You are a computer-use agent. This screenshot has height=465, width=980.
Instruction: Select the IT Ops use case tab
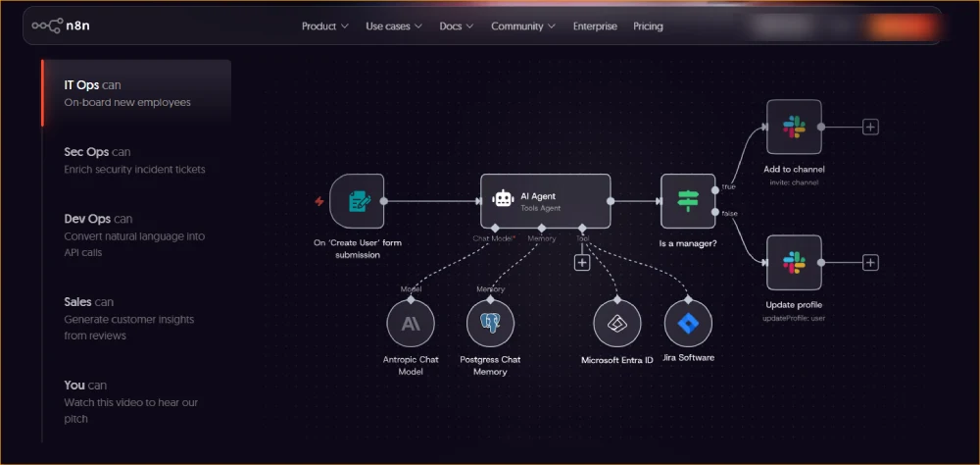136,93
